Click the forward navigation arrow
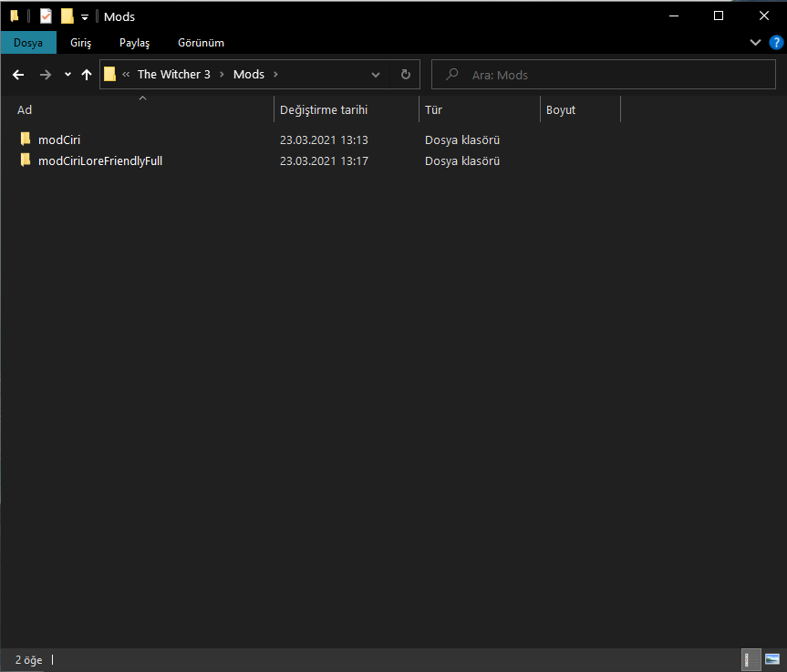The width and height of the screenshot is (787, 672). point(46,75)
